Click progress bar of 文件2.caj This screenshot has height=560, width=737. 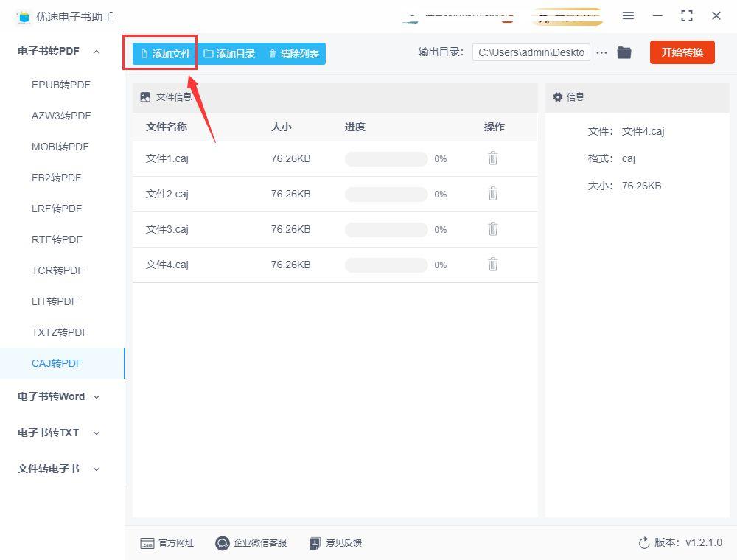pyautogui.click(x=386, y=194)
